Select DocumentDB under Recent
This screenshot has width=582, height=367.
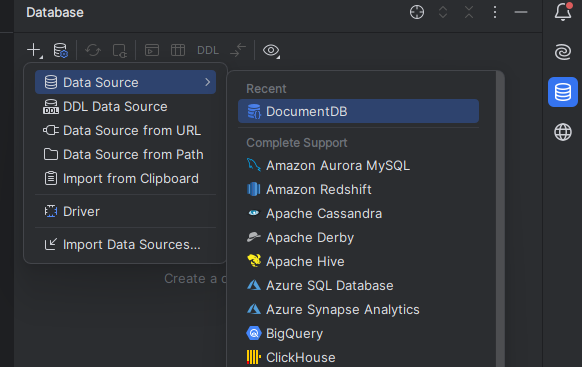click(x=359, y=111)
